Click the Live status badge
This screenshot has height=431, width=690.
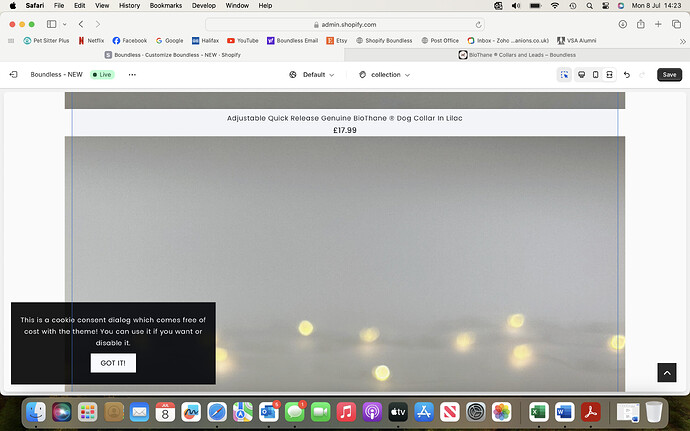pos(102,75)
